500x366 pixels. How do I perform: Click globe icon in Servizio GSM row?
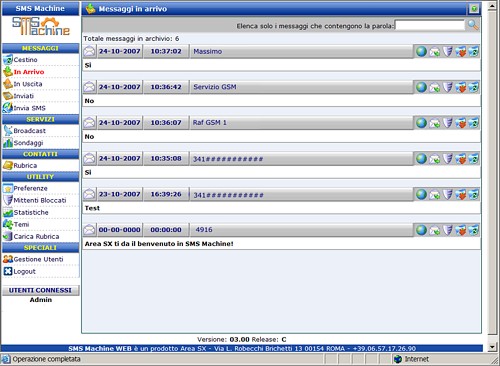[421, 87]
